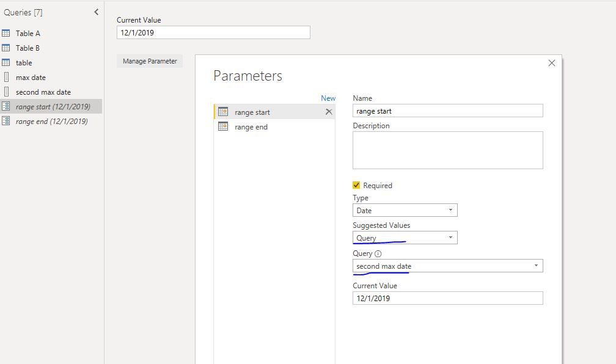Click the list icon for second max date
This screenshot has width=616, height=364.
click(x=6, y=92)
